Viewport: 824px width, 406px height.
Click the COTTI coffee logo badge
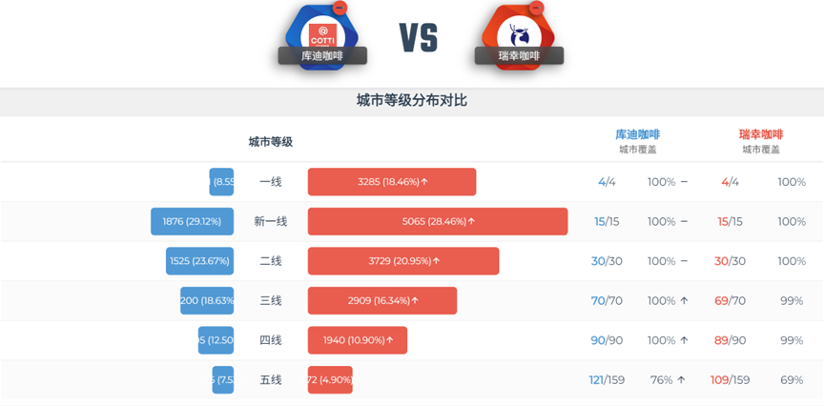(x=322, y=32)
